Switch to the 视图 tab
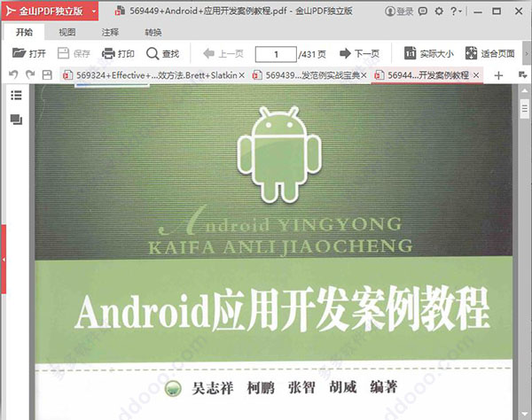 (66, 32)
